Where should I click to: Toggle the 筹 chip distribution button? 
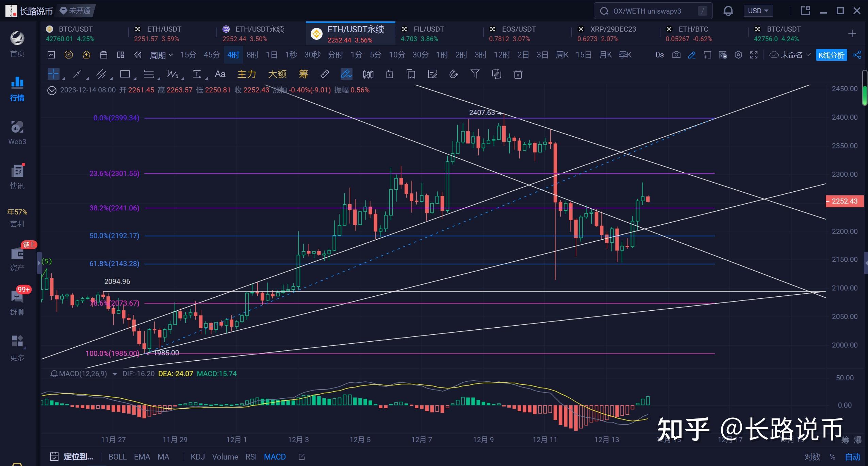pyautogui.click(x=304, y=74)
